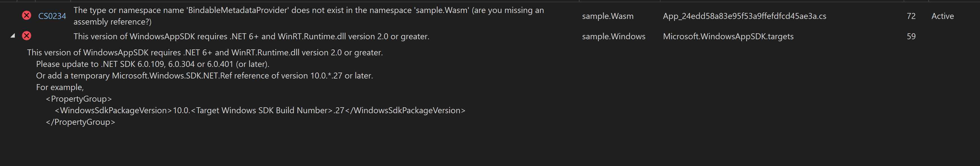Select the sample.Wasm project cell
Viewport: 980px width, 166px height.
coord(607,16)
